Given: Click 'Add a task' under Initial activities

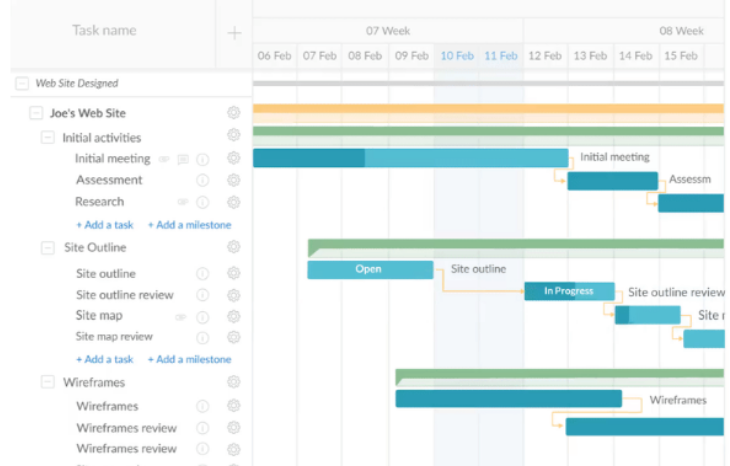Looking at the screenshot, I should (104, 225).
